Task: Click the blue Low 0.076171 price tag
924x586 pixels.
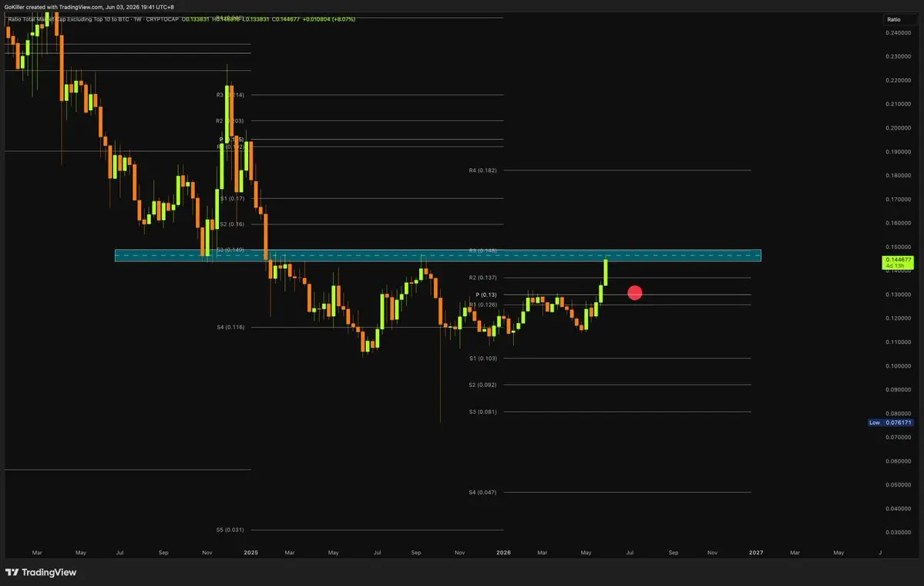Action: tap(891, 423)
